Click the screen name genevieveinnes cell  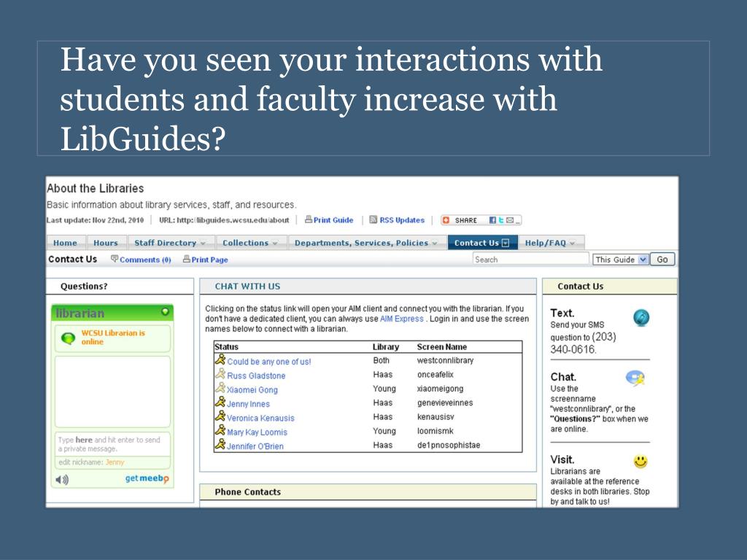pyautogui.click(x=445, y=402)
